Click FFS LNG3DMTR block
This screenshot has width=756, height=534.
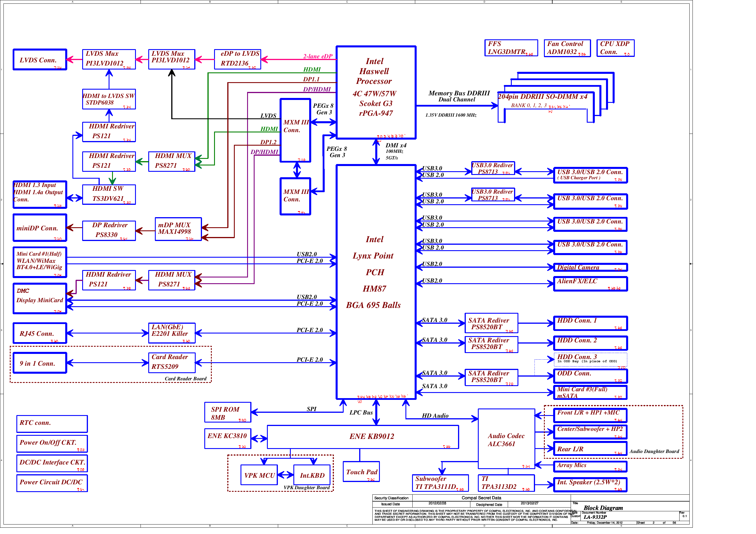511,48
